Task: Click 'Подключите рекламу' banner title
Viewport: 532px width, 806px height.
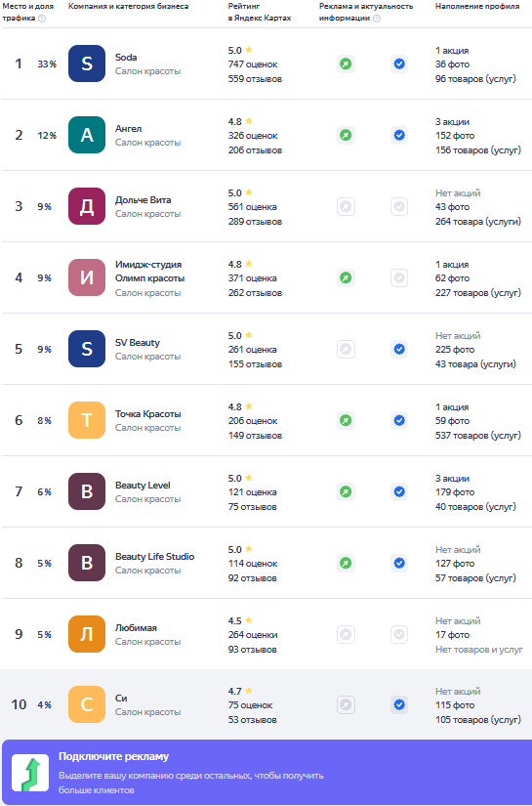Action: pyautogui.click(x=113, y=756)
